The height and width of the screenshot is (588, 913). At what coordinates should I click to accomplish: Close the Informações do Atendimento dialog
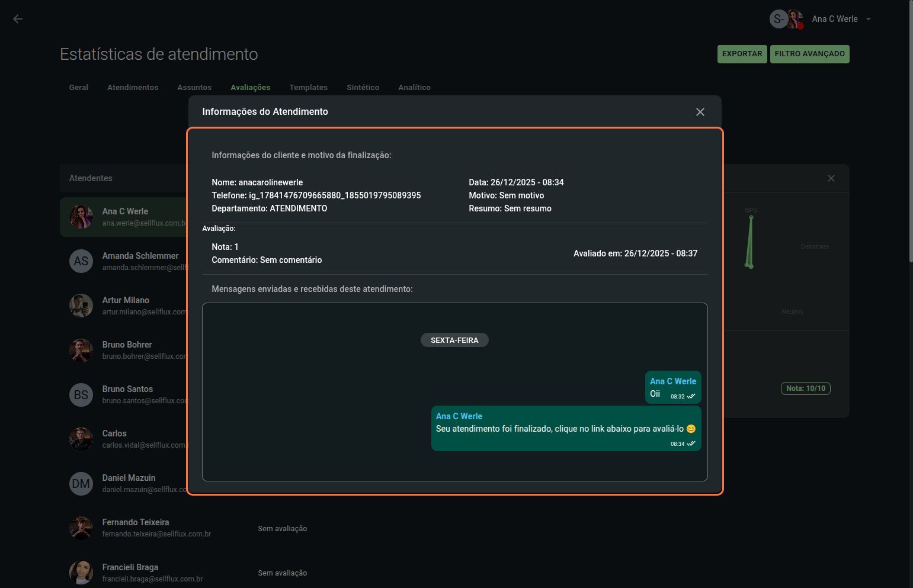point(700,112)
